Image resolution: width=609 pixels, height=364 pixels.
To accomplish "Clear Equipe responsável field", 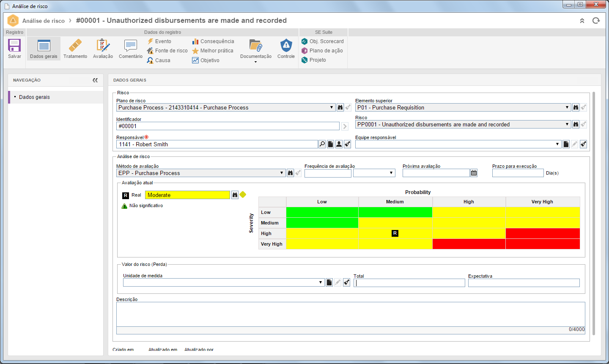I will pyautogui.click(x=583, y=144).
